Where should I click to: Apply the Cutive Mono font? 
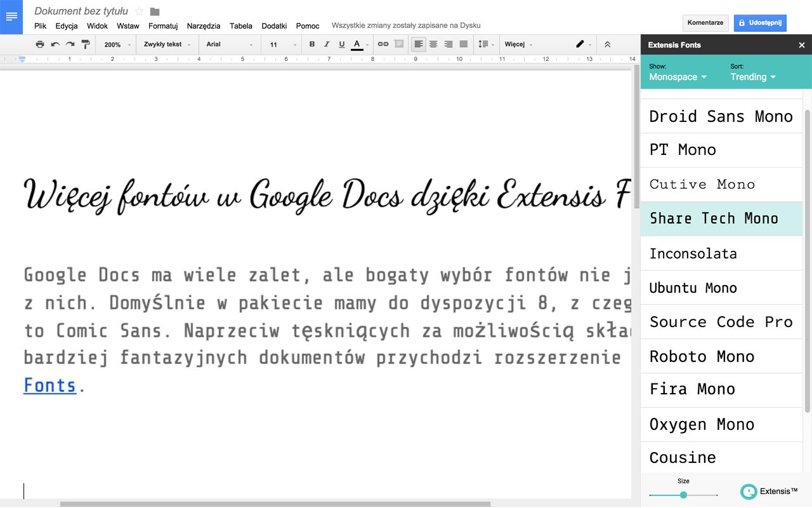[x=721, y=185]
